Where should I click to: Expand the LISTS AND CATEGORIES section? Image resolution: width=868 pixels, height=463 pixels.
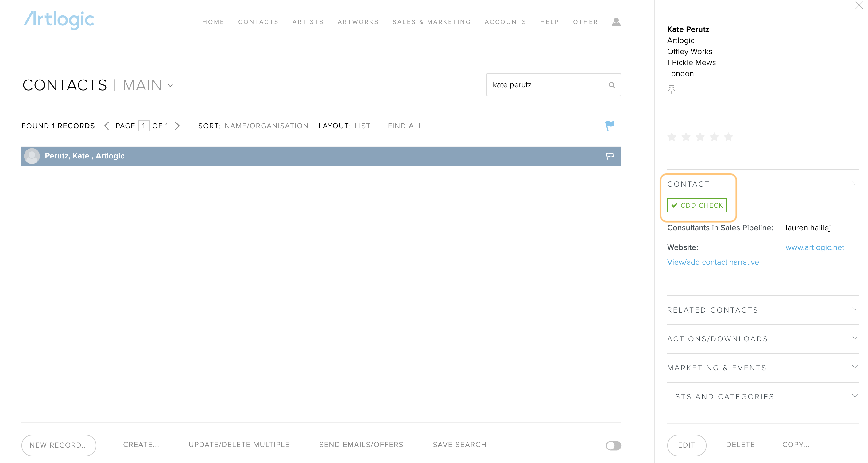pos(855,395)
